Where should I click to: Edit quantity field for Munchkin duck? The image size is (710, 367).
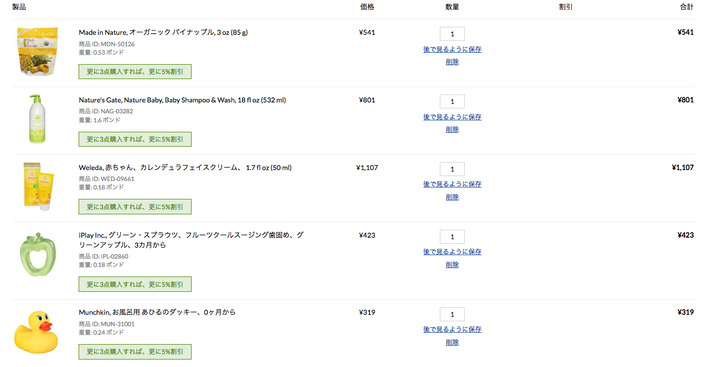tap(452, 314)
